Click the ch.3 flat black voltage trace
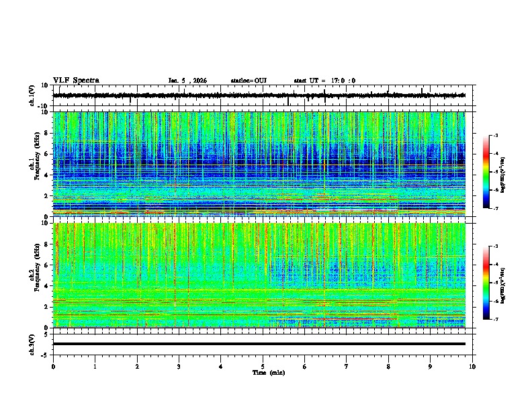The image size is (532, 411). pos(259,344)
